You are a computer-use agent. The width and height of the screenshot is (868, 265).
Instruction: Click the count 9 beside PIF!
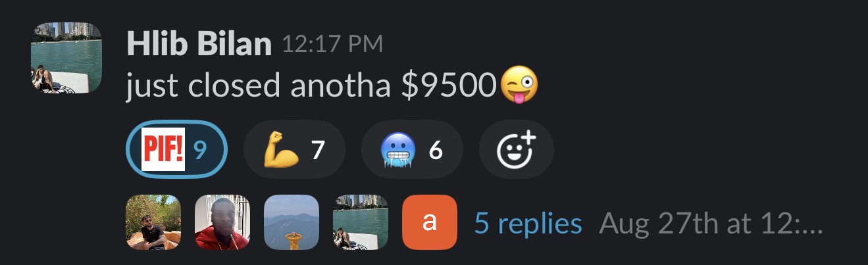coord(201,151)
